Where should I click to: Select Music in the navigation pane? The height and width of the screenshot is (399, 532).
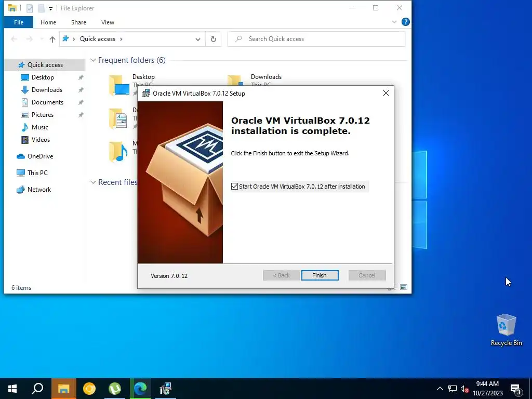[x=39, y=127]
